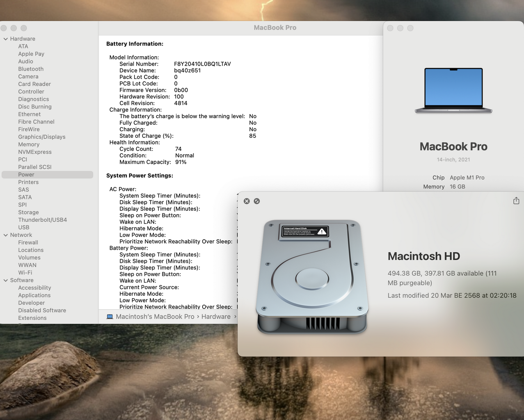The width and height of the screenshot is (524, 420).
Task: Click the laptop icon in the path bar
Action: tap(110, 317)
